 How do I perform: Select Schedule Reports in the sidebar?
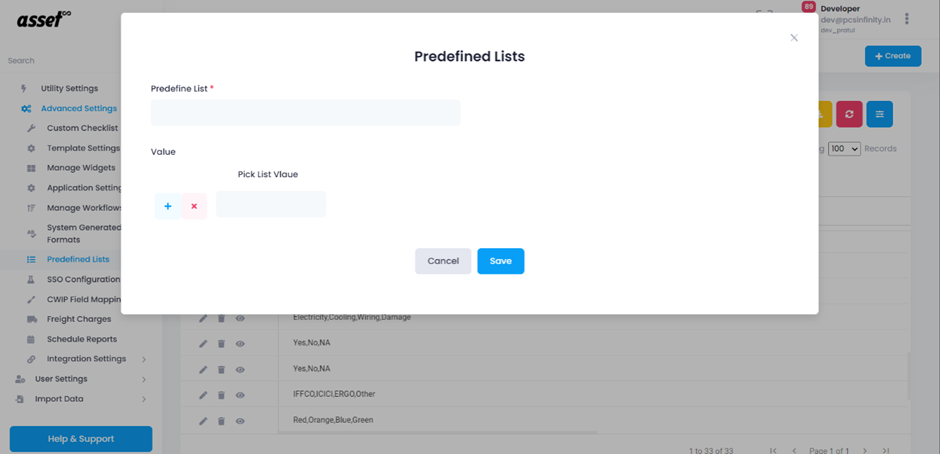82,339
